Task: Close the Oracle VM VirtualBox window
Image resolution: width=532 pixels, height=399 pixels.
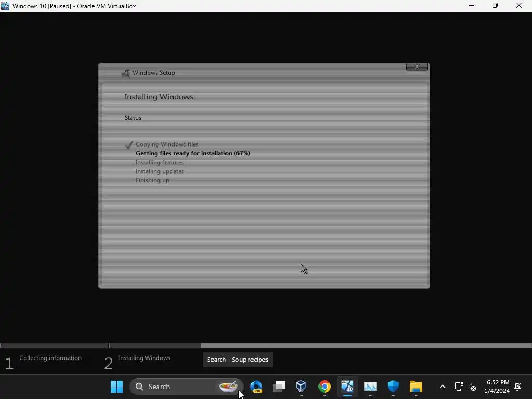Action: point(519,6)
